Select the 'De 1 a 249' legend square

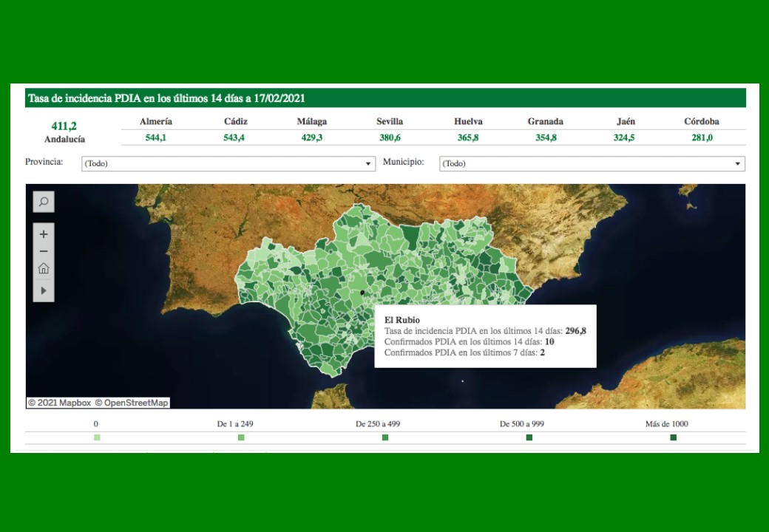(x=241, y=437)
